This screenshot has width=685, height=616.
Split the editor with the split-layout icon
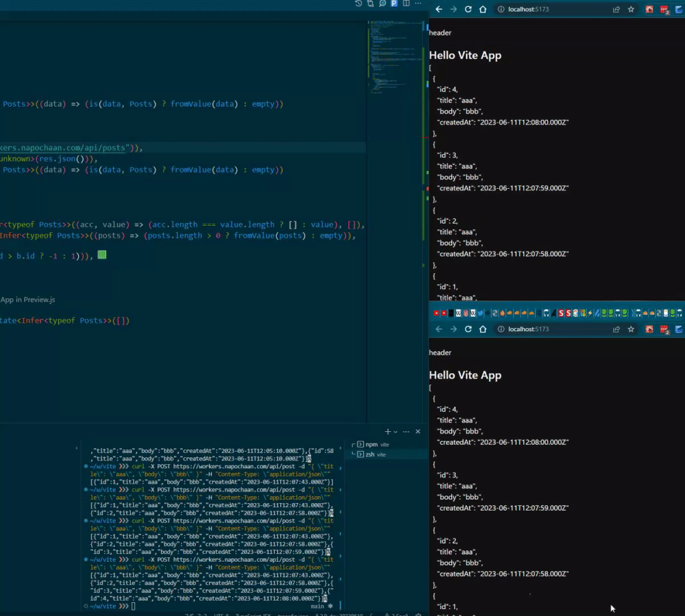pyautogui.click(x=406, y=3)
